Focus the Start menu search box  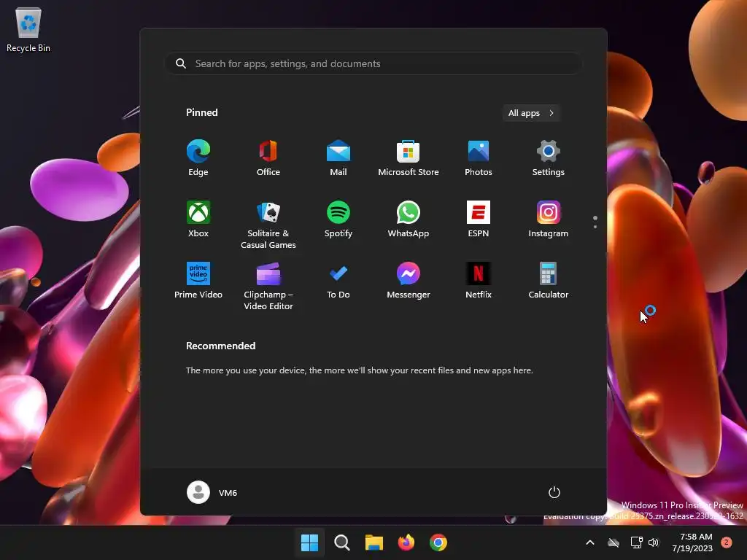pyautogui.click(x=373, y=63)
